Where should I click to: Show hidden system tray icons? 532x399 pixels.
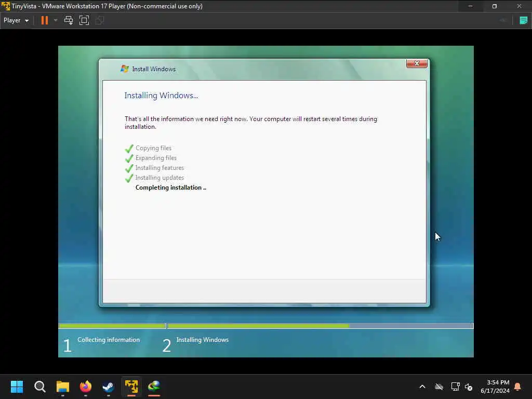(422, 387)
